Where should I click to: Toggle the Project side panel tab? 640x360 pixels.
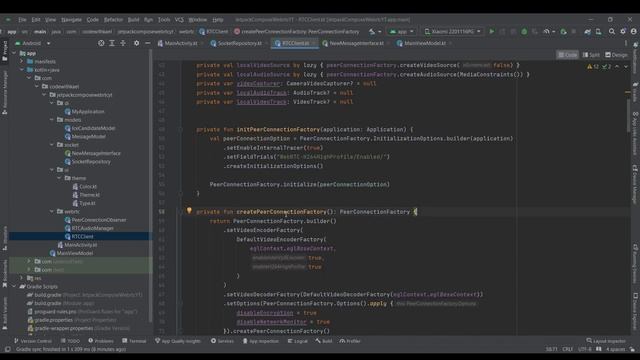click(4, 51)
